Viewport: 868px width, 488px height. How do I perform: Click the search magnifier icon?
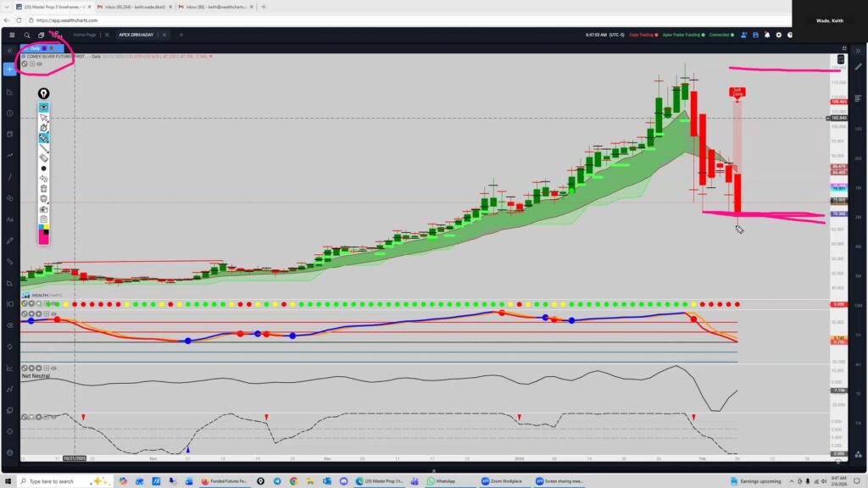point(27,35)
